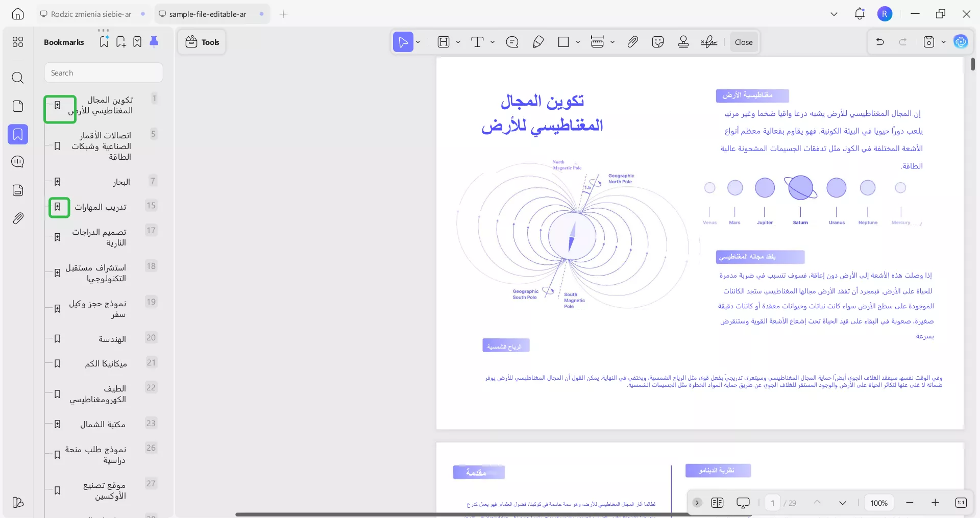Open the Sticker tool
The width and height of the screenshot is (980, 518).
click(657, 42)
